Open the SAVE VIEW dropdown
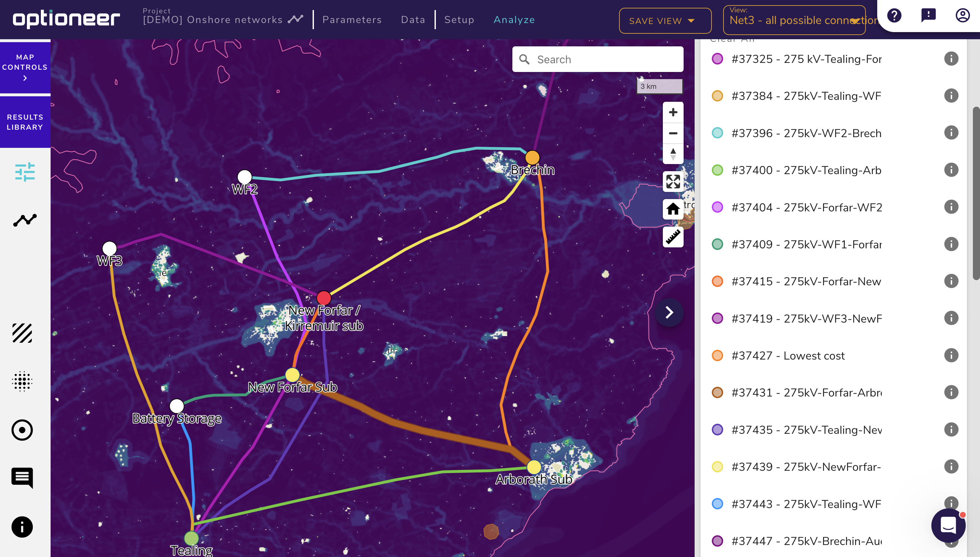The image size is (980, 557). pyautogui.click(x=665, y=21)
